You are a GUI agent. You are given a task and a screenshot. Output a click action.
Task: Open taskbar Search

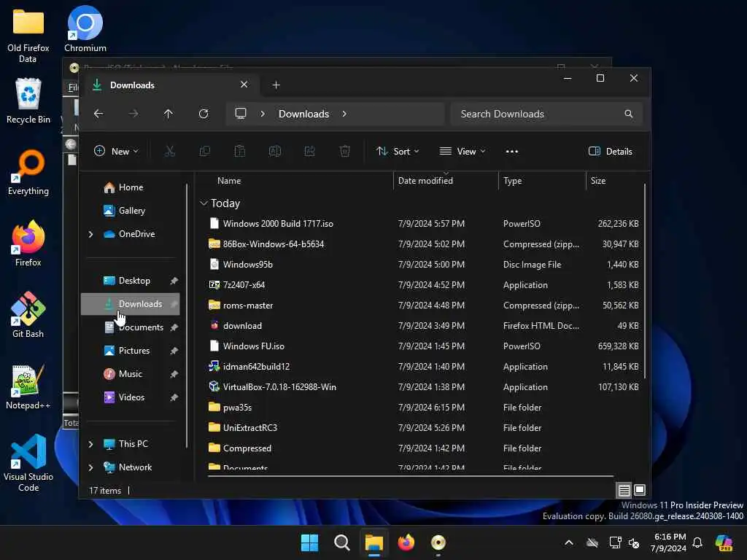click(341, 542)
